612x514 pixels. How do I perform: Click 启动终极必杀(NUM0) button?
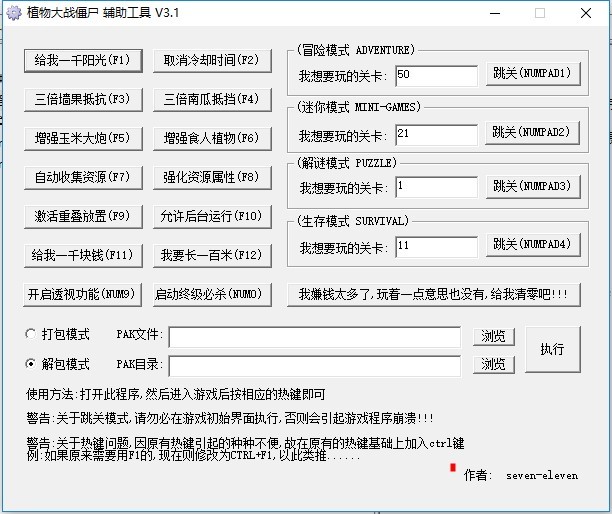point(211,294)
